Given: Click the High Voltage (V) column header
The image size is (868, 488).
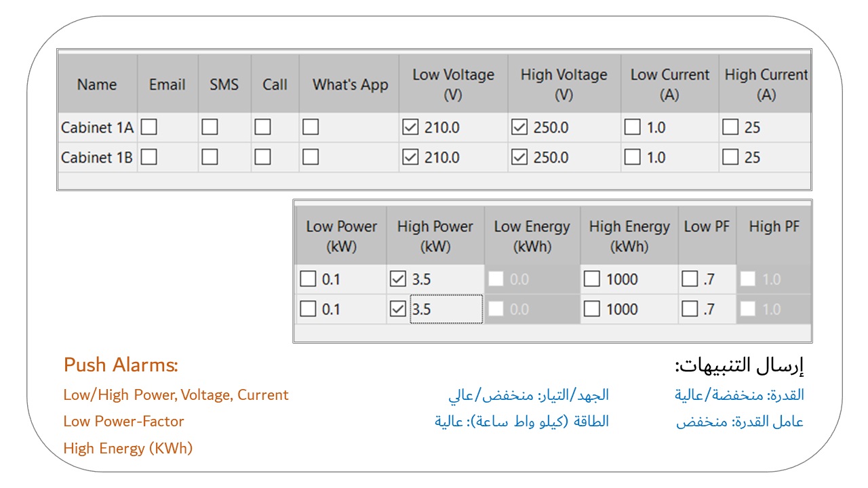Looking at the screenshot, I should [x=564, y=85].
